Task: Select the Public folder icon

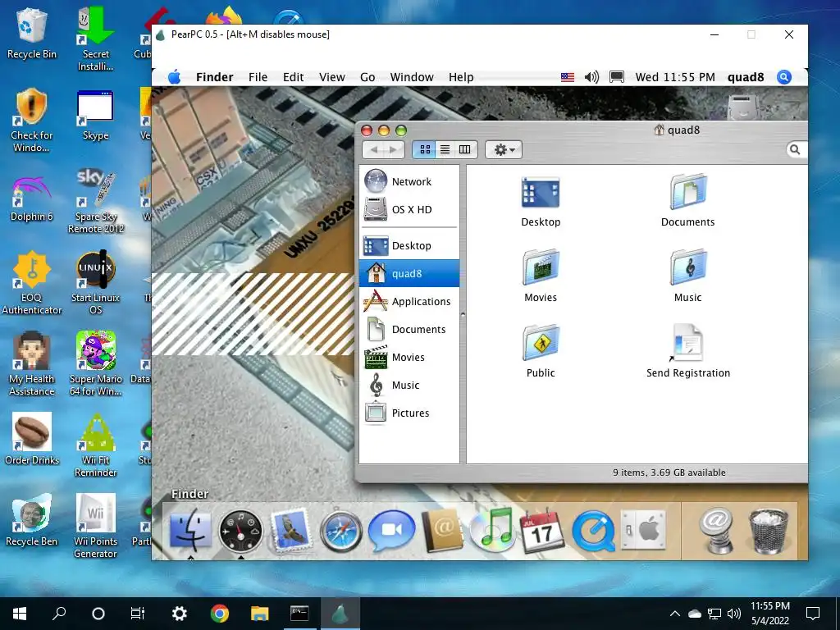Action: pyautogui.click(x=541, y=342)
